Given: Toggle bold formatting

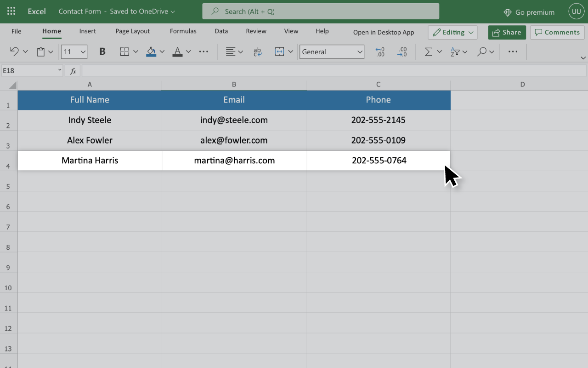Looking at the screenshot, I should [x=102, y=52].
